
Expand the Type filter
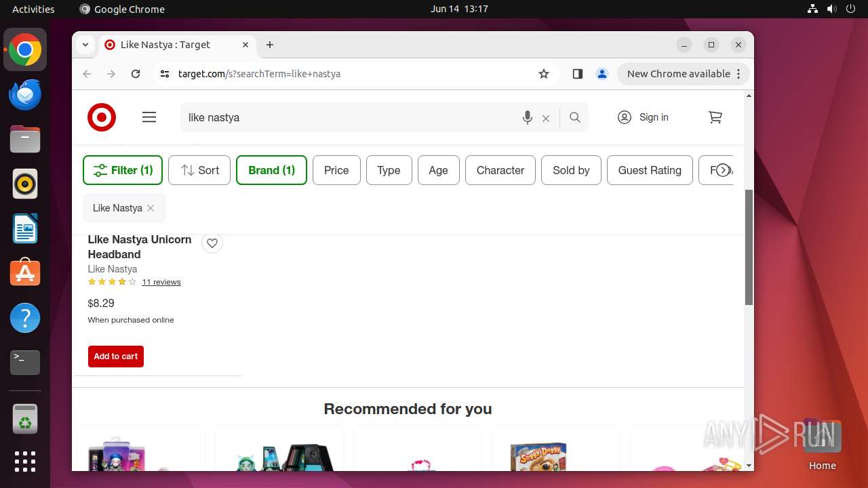389,170
